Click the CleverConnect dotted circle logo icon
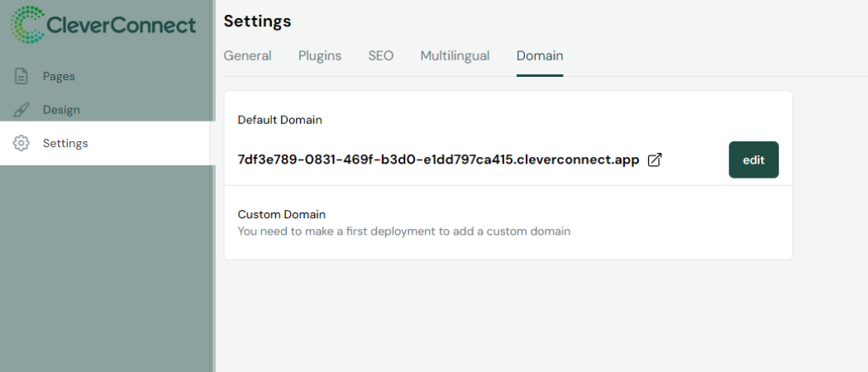This screenshot has height=372, width=868. pos(28,25)
